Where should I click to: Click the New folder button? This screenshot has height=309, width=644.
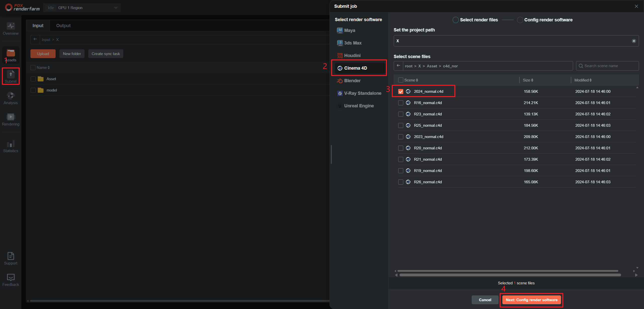coord(72,54)
